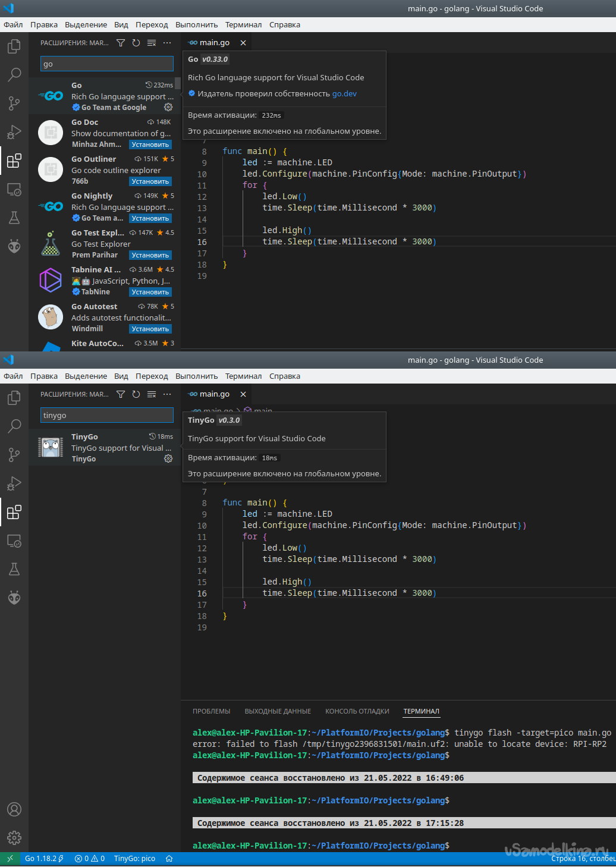
Task: Open the errors and warnings counter in status bar
Action: point(90,859)
